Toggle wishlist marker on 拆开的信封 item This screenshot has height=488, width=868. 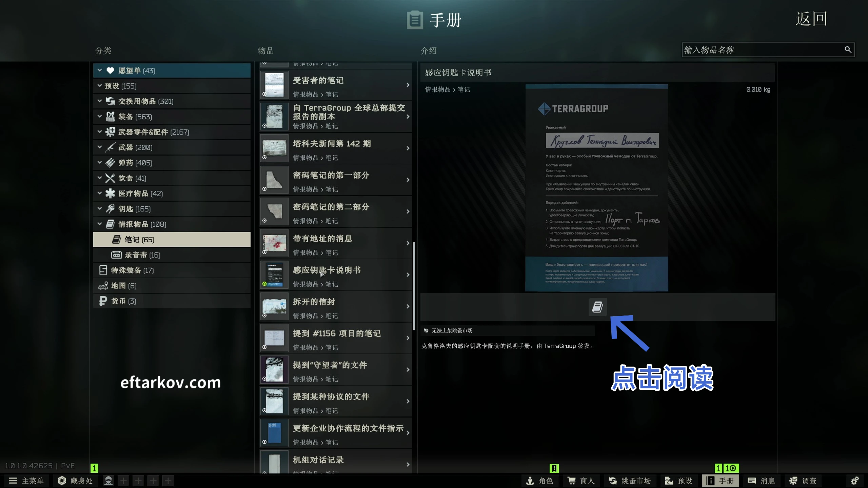(264, 316)
